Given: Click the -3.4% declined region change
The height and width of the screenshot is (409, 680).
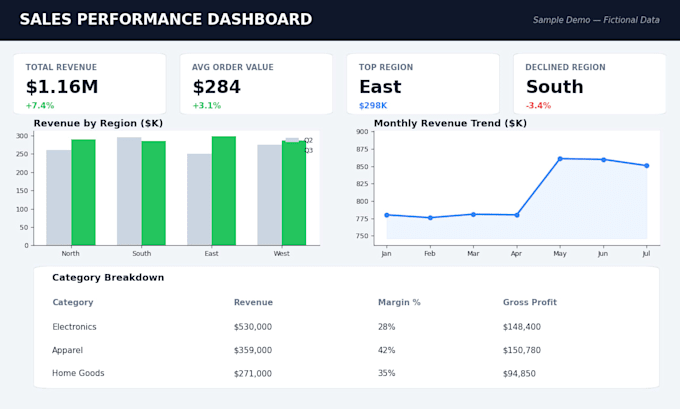Looking at the screenshot, I should point(538,105).
